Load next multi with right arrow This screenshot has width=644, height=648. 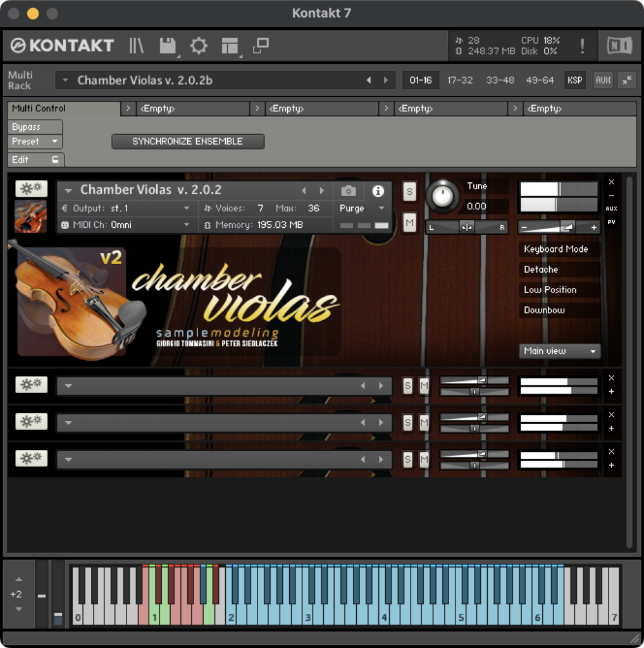385,80
